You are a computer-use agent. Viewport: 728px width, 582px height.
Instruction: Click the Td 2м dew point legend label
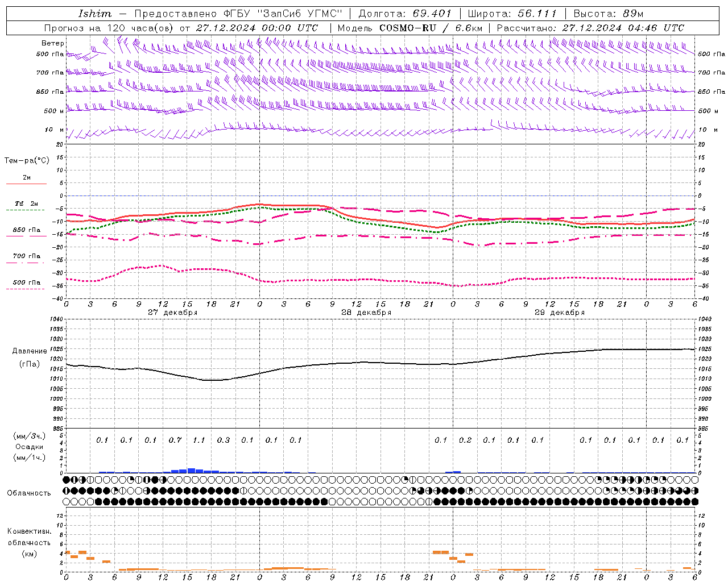(x=27, y=203)
